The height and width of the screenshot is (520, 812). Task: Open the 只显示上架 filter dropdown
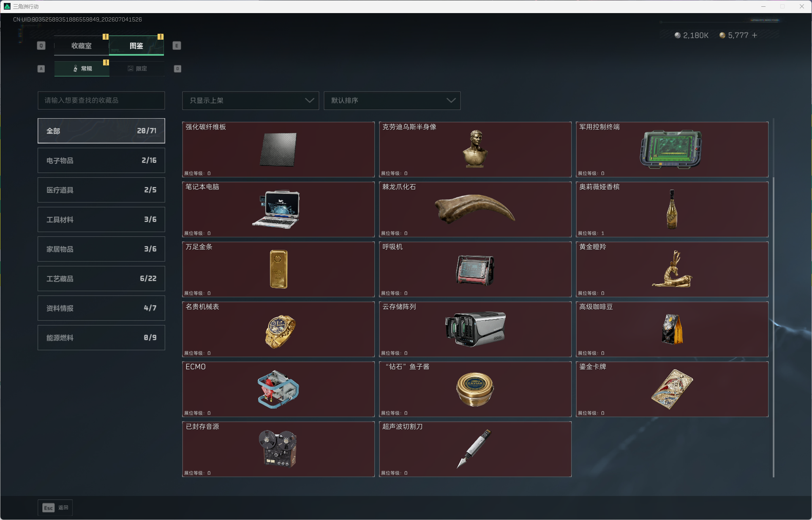(x=251, y=100)
